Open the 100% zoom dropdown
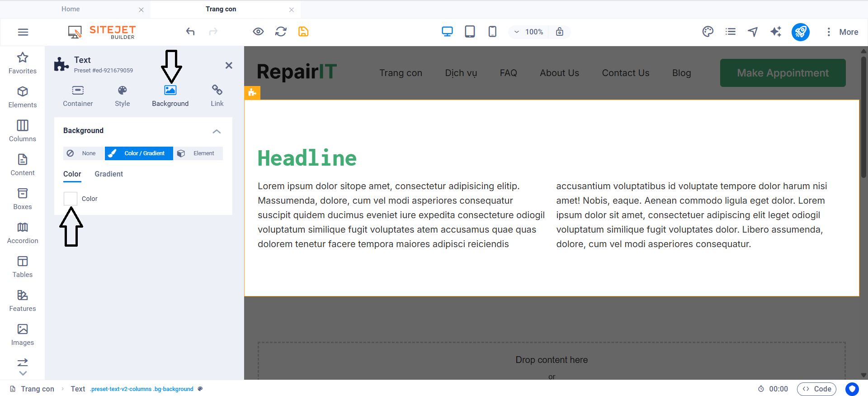Viewport: 868px width, 396px height. point(528,32)
